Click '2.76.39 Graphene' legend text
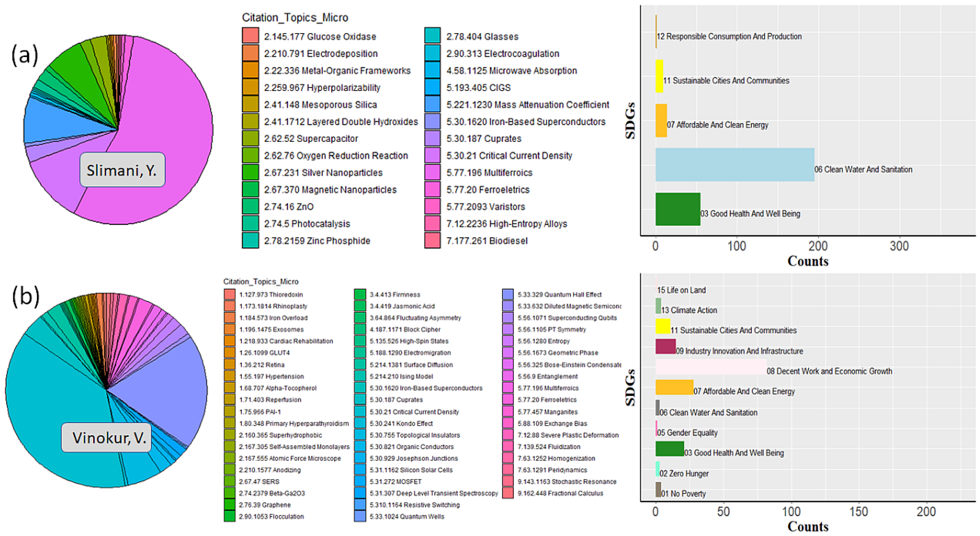 click(x=265, y=505)
